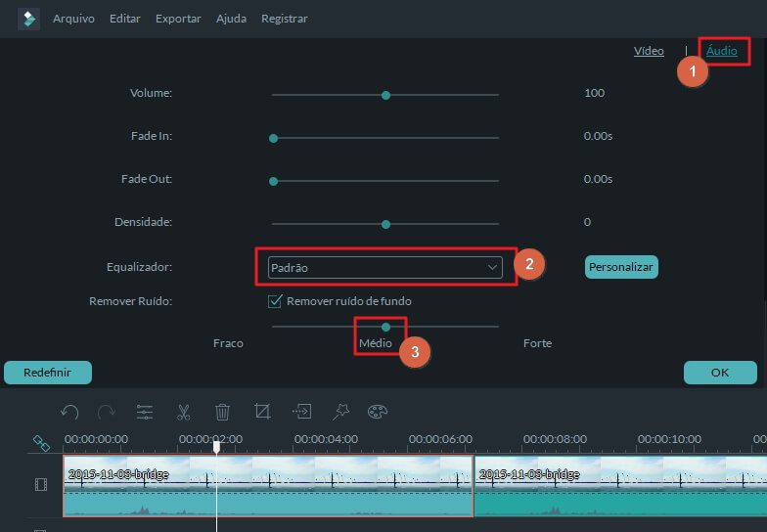This screenshot has width=767, height=532.
Task: Confirm settings with the OK button
Action: 720,373
